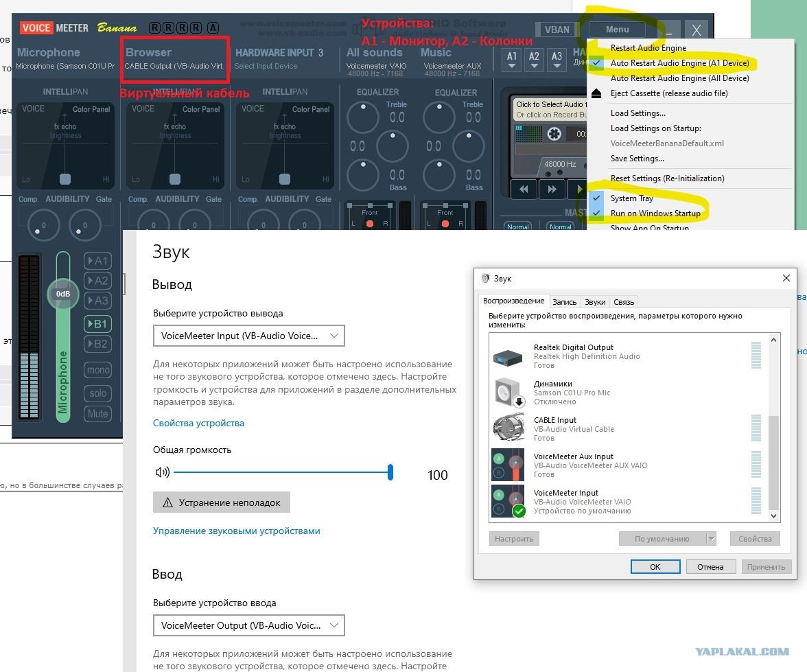The image size is (807, 672).
Task: Switch to the Запись tab
Action: 565,302
